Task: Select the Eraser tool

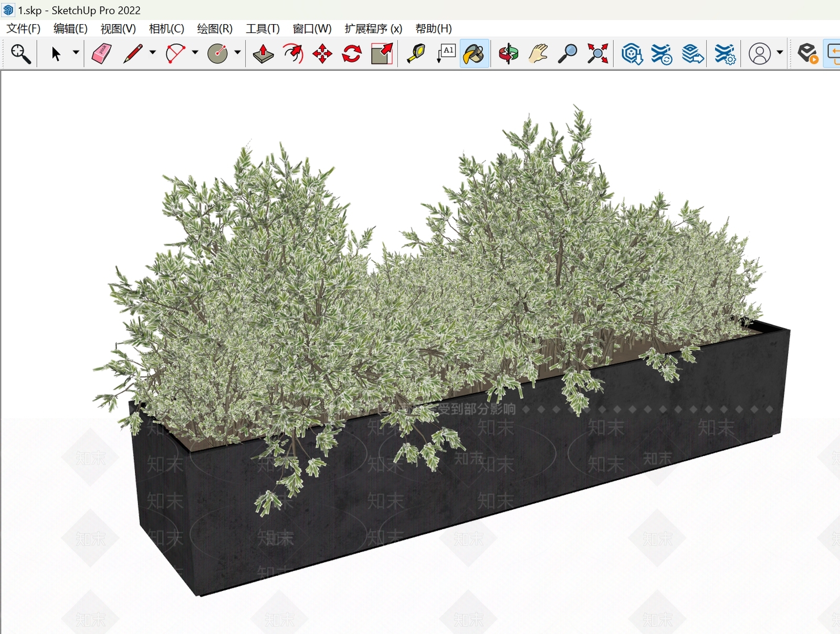Action: [101, 54]
